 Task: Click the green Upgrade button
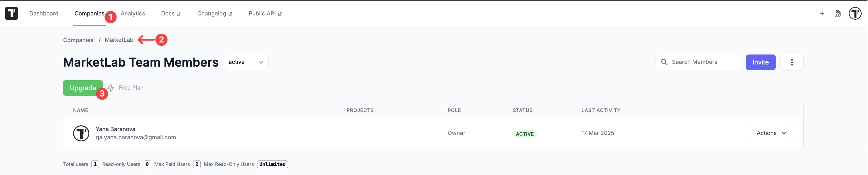83,88
